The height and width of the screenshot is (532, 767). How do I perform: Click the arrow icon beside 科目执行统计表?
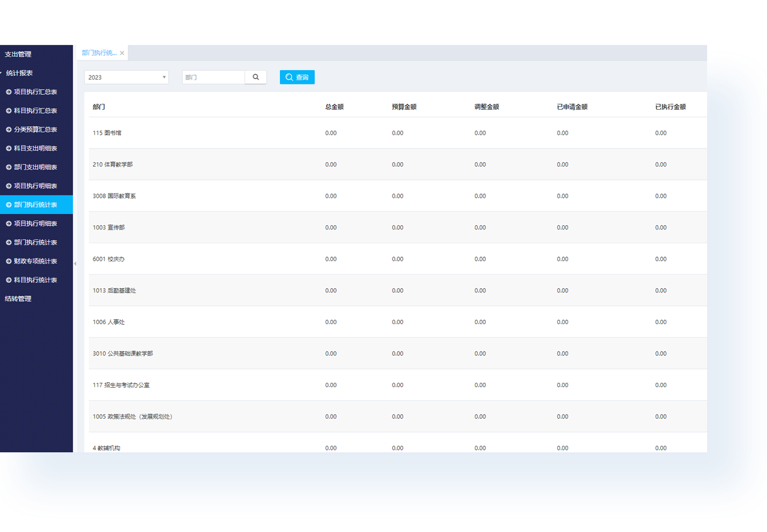(8, 280)
